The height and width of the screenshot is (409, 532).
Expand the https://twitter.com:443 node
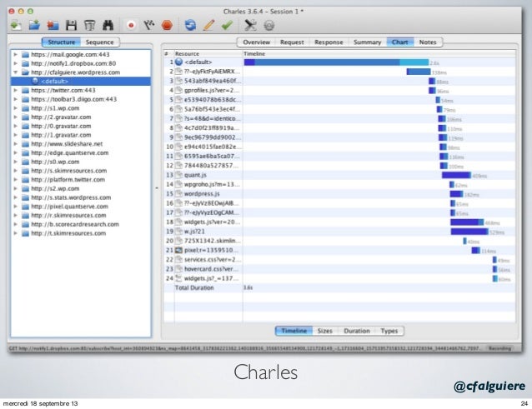click(15, 90)
